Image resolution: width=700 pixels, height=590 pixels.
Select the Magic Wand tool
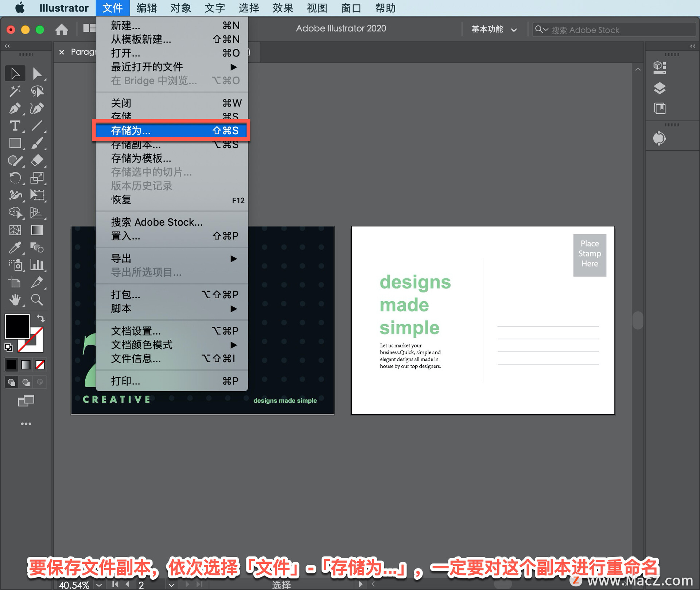[15, 91]
